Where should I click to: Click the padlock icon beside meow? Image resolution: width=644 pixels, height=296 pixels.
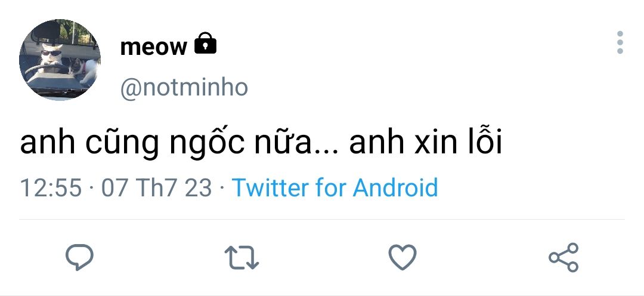pos(206,44)
